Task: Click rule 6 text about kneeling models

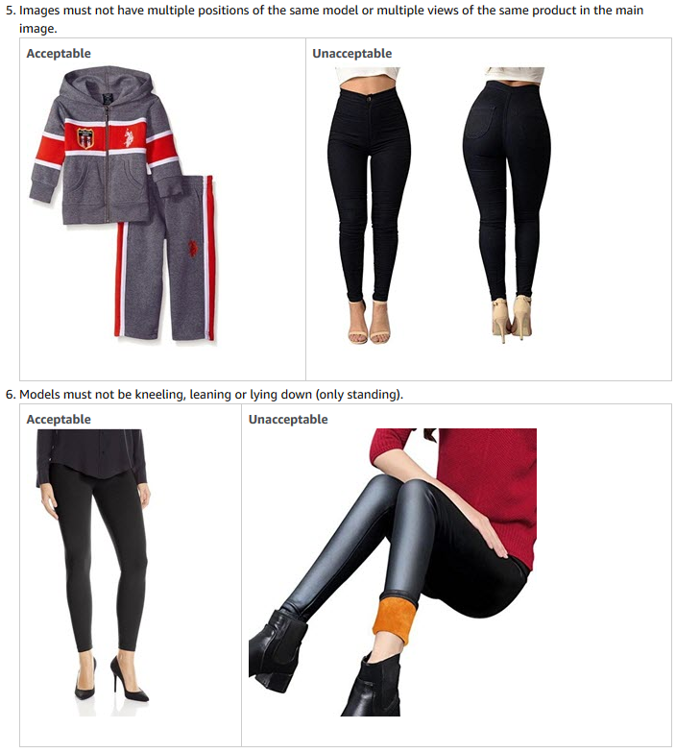Action: pyautogui.click(x=205, y=394)
